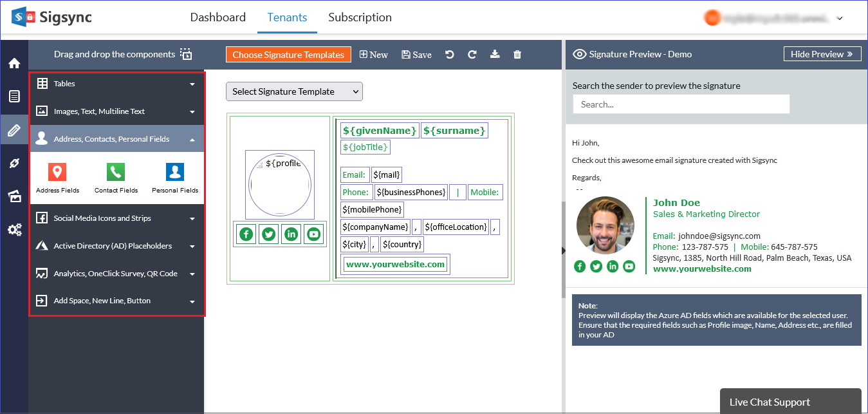Delete signature using the trash icon
Image resolution: width=868 pixels, height=414 pixels.
(517, 55)
